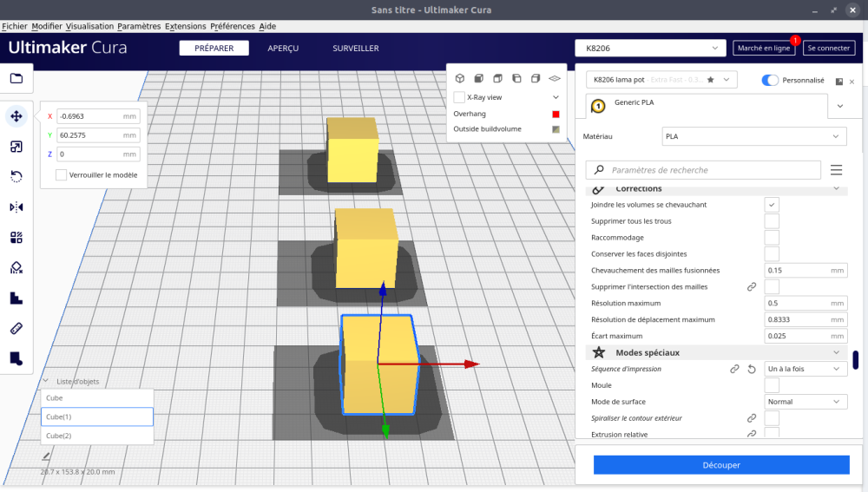
Task: Open the Préférences menu
Action: [x=233, y=26]
